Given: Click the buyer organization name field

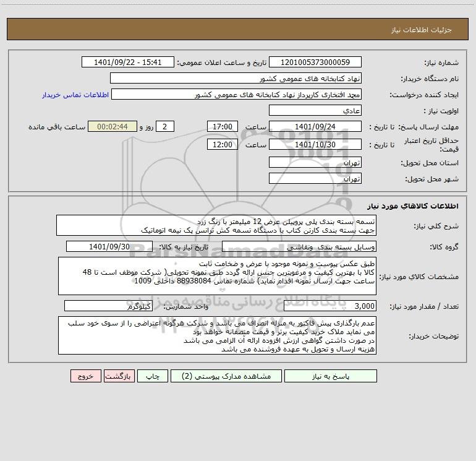Looking at the screenshot, I should [x=236, y=78].
